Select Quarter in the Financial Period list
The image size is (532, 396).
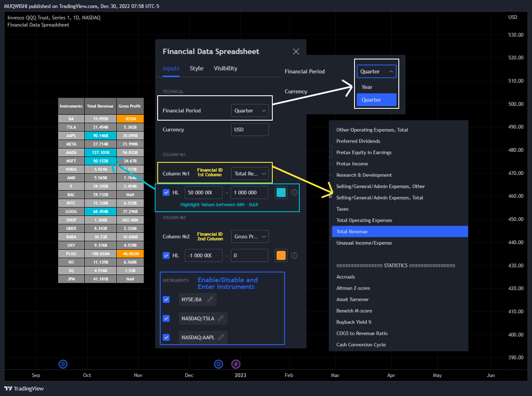376,100
